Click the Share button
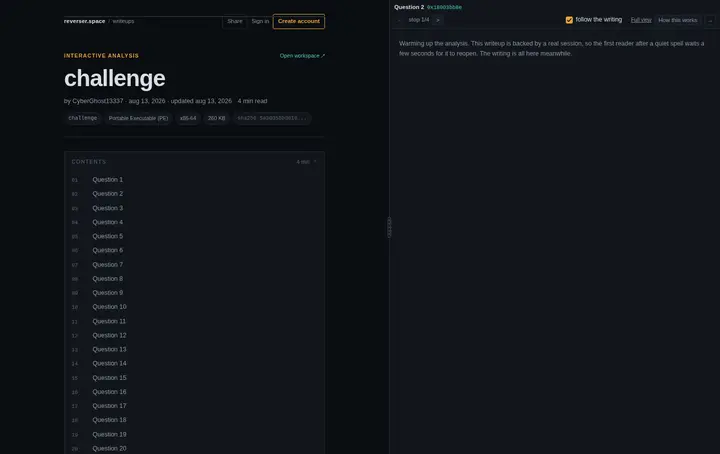 click(x=235, y=21)
